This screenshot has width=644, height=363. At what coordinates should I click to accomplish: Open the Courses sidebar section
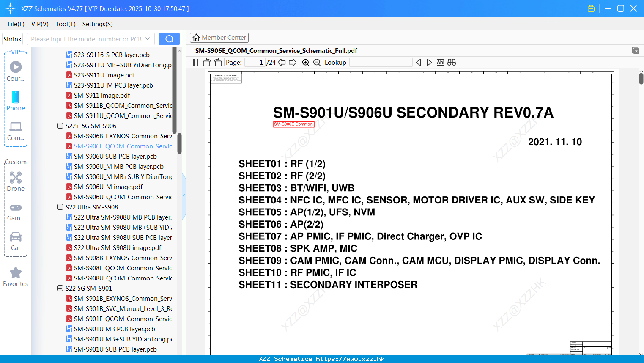point(16,71)
